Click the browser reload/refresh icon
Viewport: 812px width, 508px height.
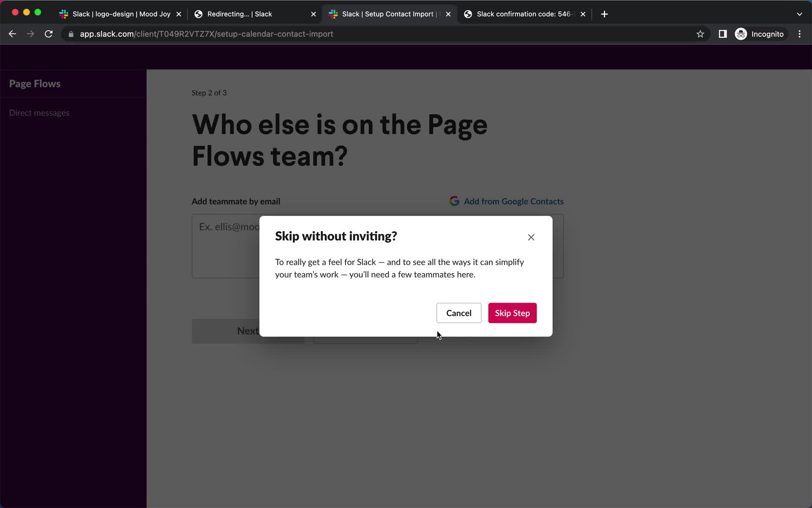pos(49,34)
